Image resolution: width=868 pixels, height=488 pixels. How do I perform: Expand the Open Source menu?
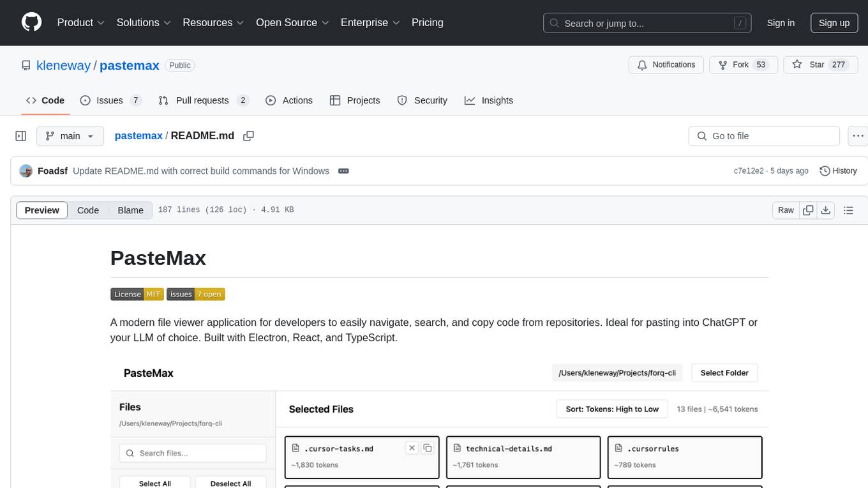(x=292, y=22)
